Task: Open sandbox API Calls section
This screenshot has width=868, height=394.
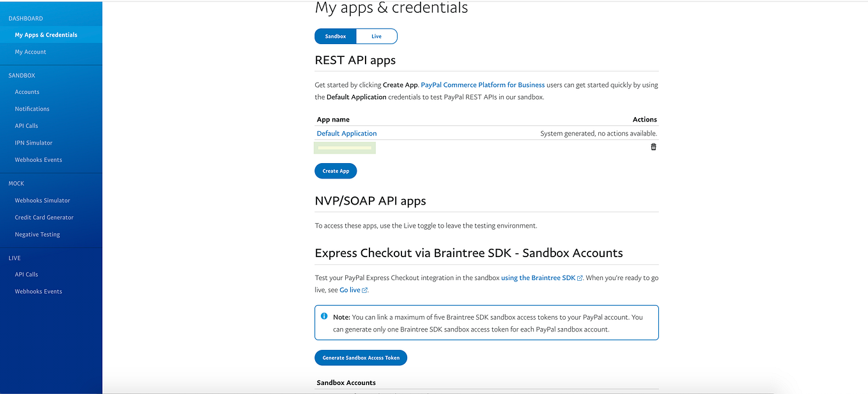Action: click(x=27, y=126)
